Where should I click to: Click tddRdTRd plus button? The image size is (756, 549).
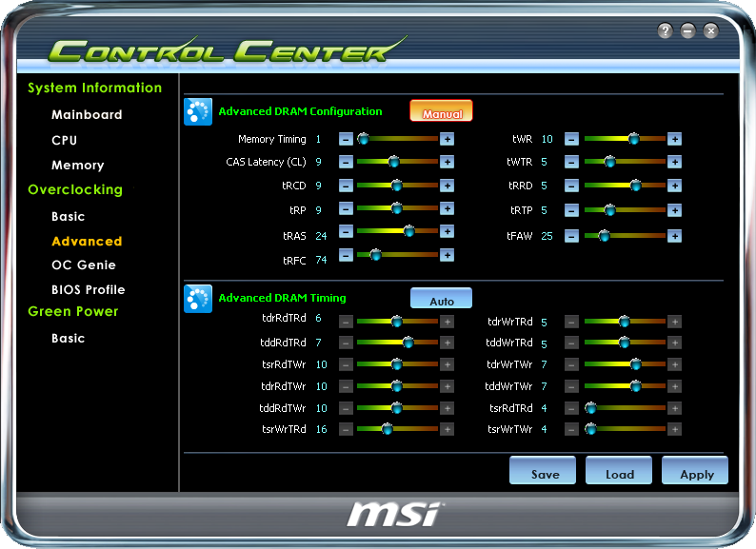[447, 343]
